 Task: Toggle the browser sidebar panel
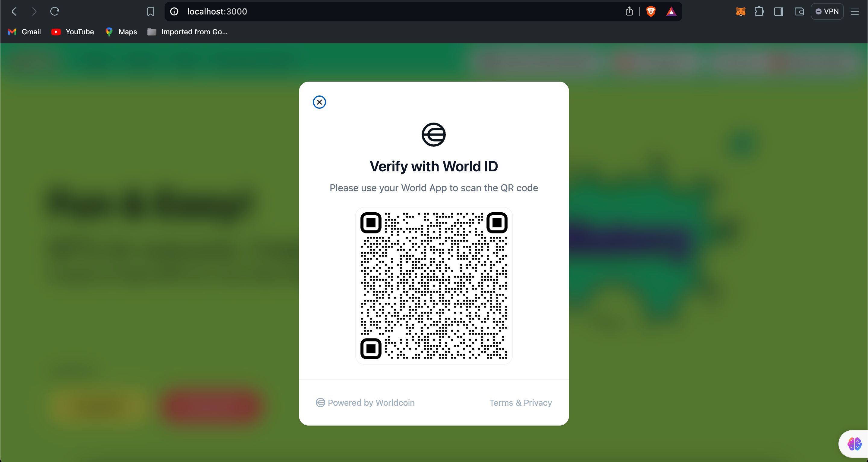[x=779, y=11]
